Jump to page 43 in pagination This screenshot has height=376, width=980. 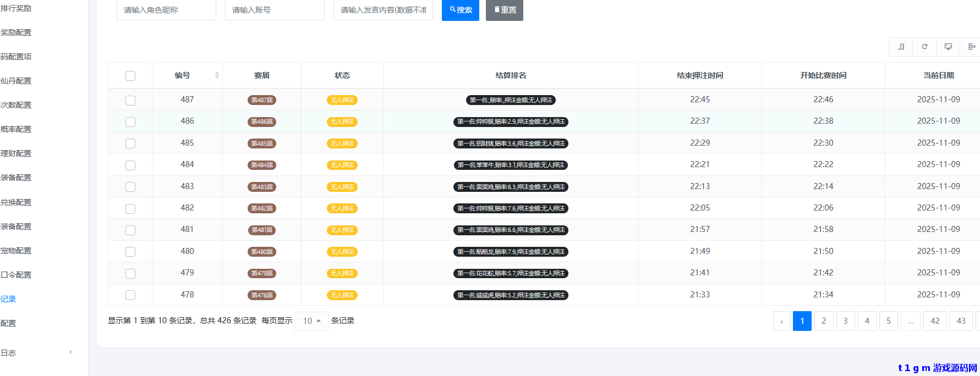pyautogui.click(x=961, y=321)
